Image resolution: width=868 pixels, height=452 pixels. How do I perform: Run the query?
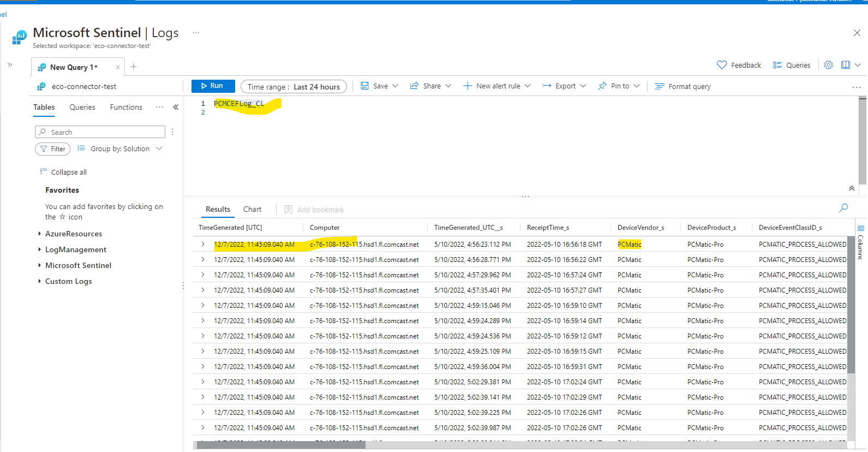coord(213,86)
